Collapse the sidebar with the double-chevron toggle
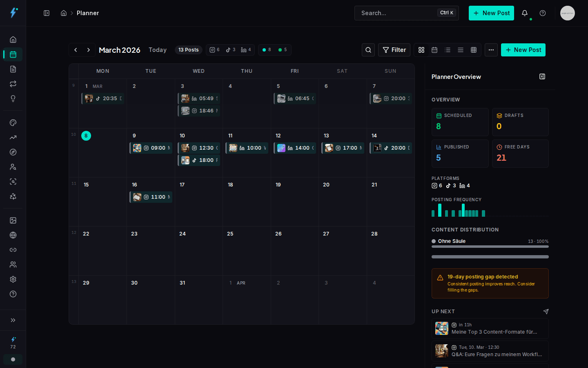Image resolution: width=588 pixels, height=368 pixels. 13,320
